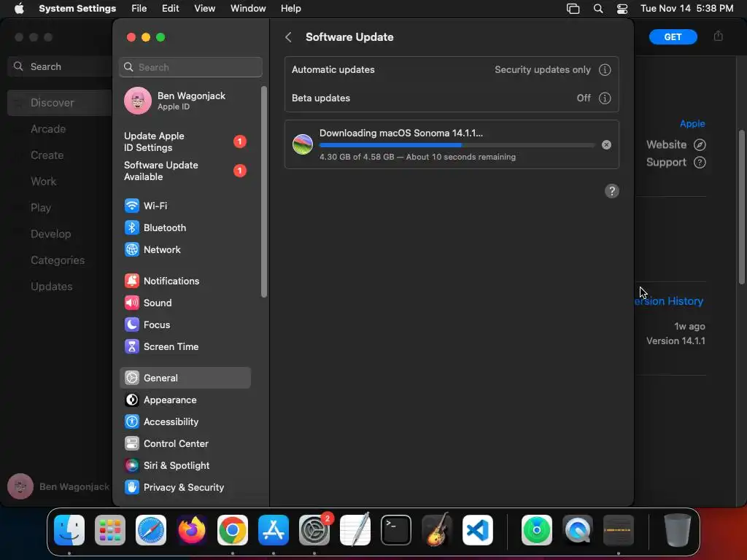Open the Help menu
747x560 pixels.
(290, 9)
